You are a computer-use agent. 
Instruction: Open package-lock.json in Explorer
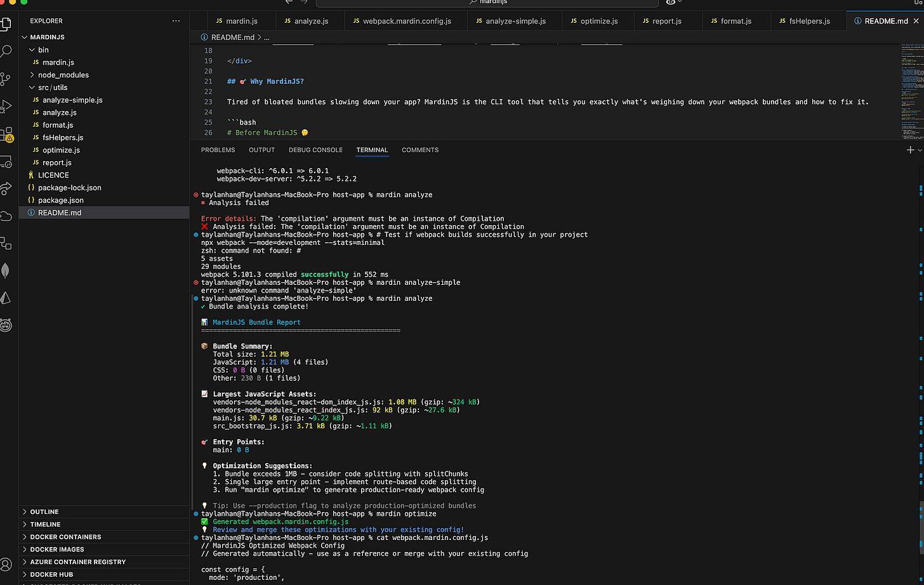(x=105, y=188)
